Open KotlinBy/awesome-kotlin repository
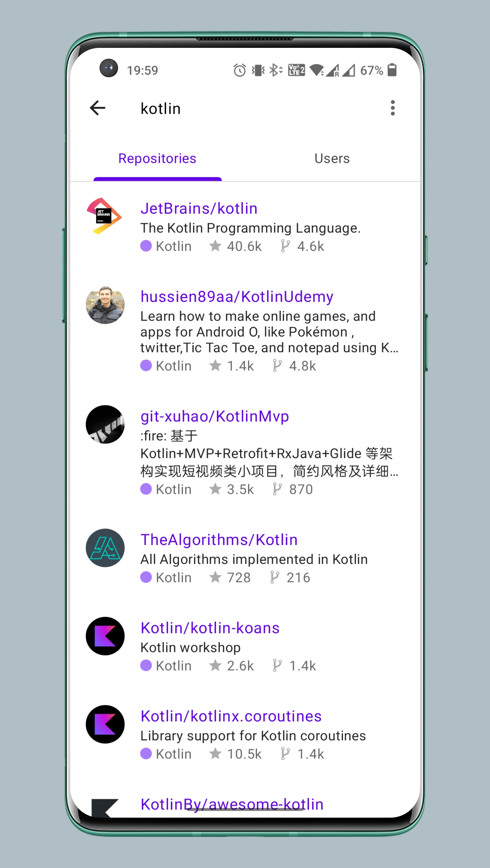Screen dimensions: 490x868 [232, 804]
